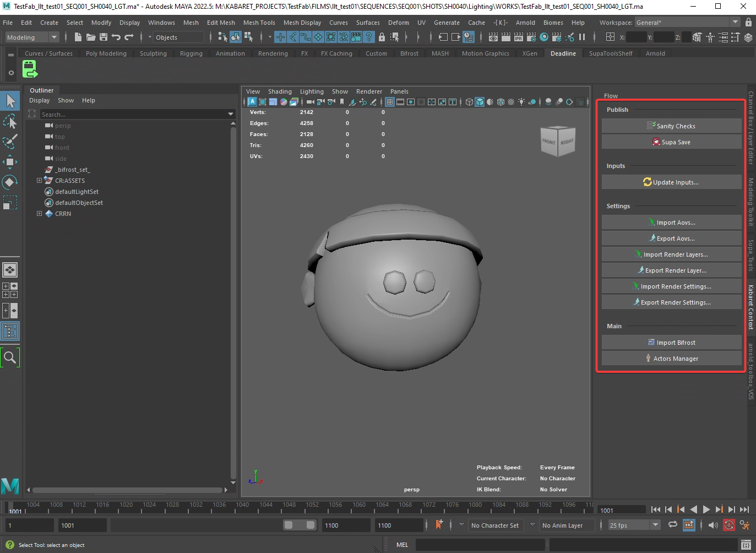Open the viewport Shading menu
This screenshot has height=553, width=756.
(x=280, y=91)
